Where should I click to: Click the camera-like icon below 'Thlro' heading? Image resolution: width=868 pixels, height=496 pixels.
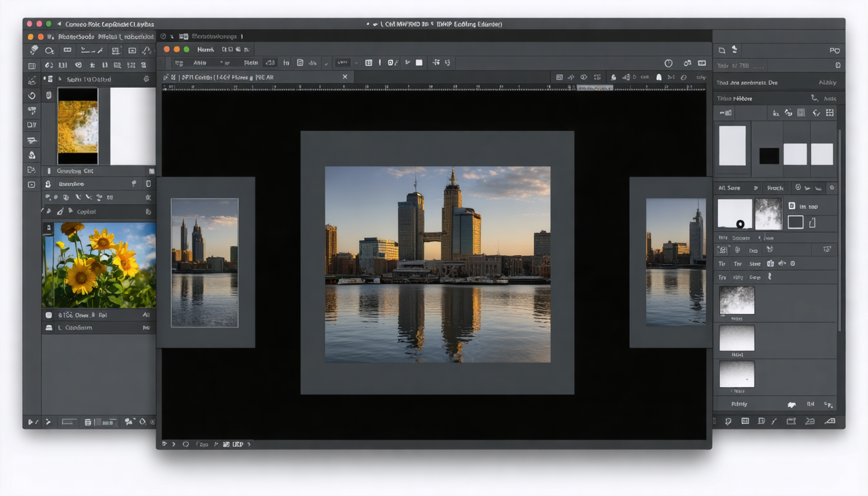725,113
